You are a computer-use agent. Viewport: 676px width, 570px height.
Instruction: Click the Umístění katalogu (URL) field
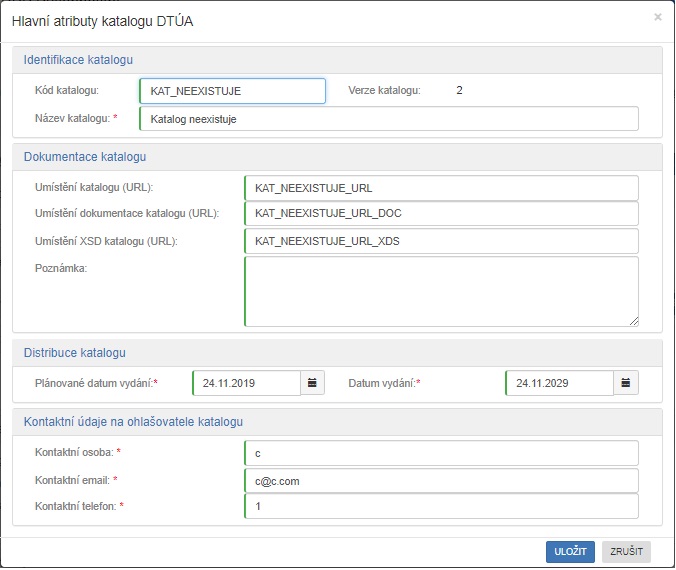441,188
